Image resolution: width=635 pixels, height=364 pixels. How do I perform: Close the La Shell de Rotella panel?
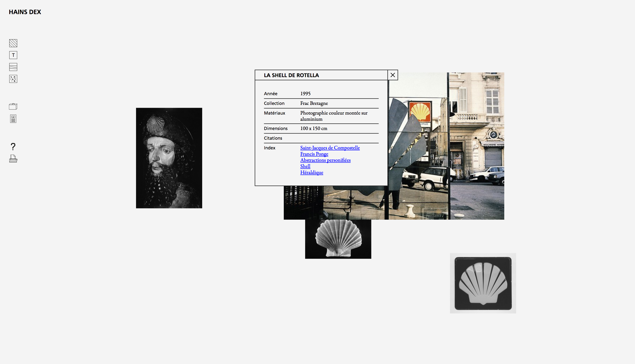pos(393,75)
